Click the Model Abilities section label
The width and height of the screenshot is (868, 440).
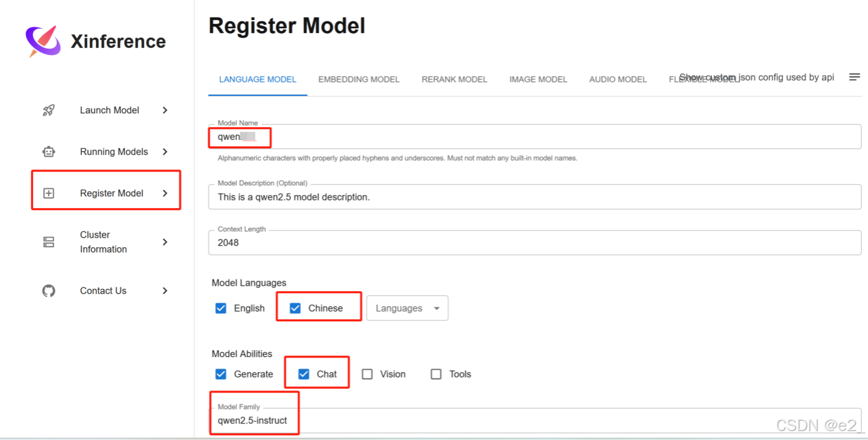pyautogui.click(x=242, y=354)
